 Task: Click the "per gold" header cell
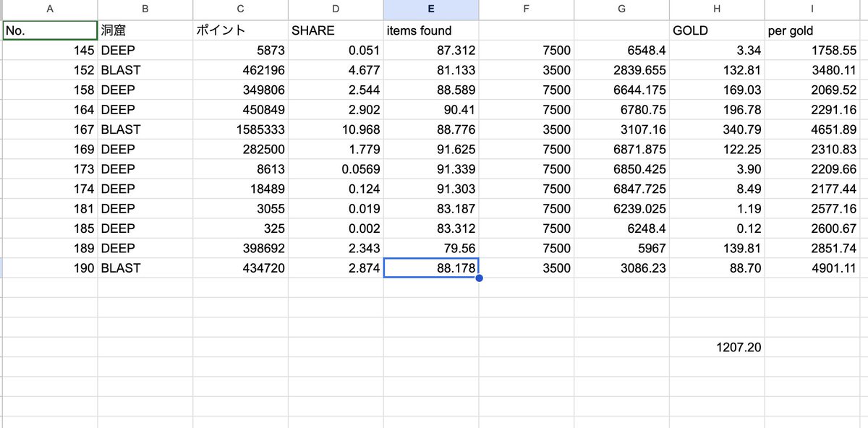[812, 30]
